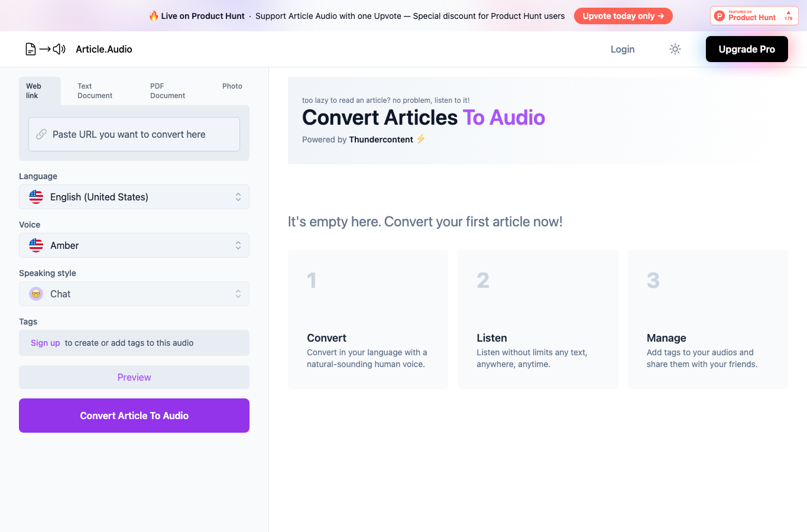Click the Article.Audio brand name
807x532 pixels.
[x=104, y=49]
